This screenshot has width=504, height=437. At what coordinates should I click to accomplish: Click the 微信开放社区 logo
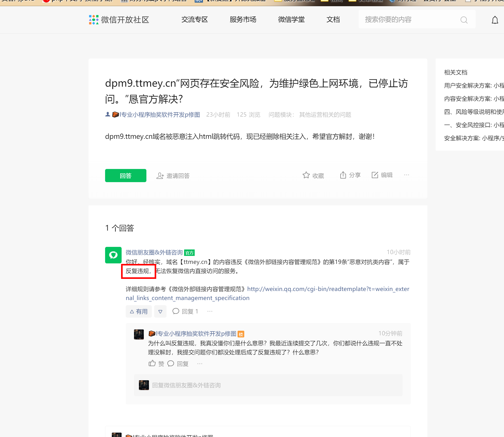tap(119, 20)
